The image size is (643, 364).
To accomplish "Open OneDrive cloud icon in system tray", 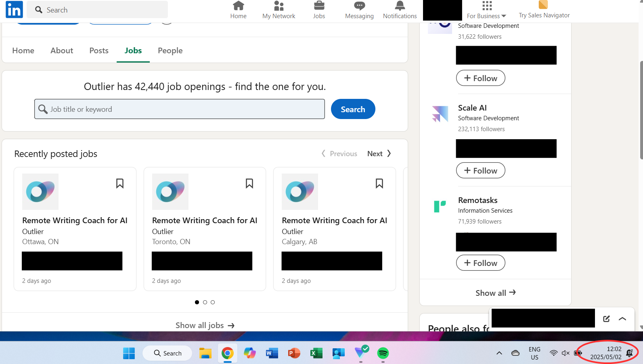I will pos(515,353).
